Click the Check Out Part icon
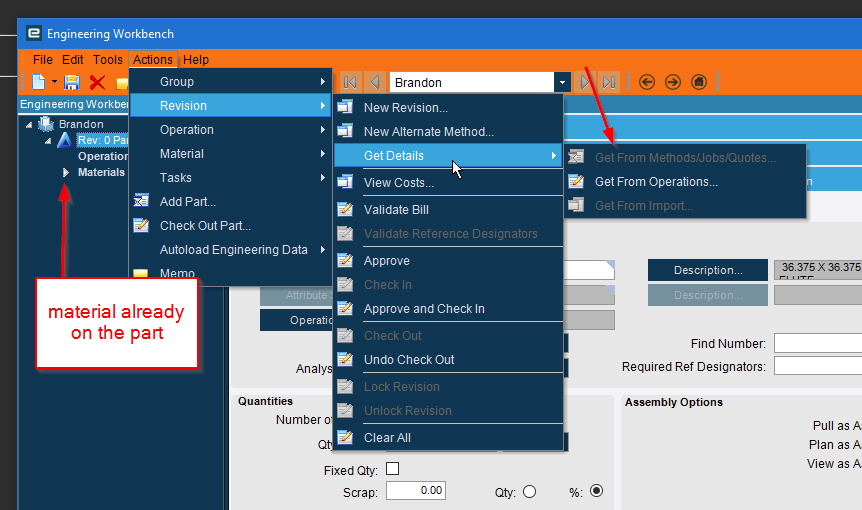Image resolution: width=862 pixels, height=510 pixels. pyautogui.click(x=141, y=225)
